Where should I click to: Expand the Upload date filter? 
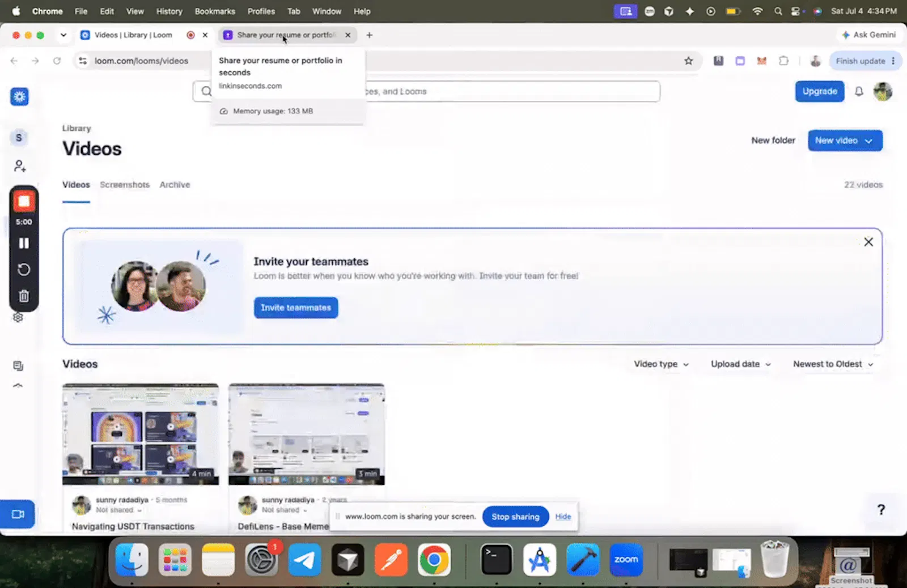pos(741,364)
